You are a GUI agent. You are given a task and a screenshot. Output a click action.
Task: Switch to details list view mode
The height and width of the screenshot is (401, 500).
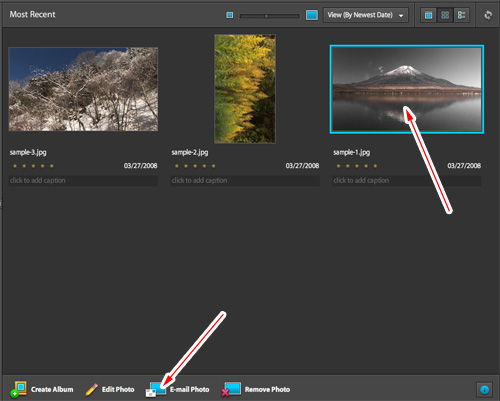coord(461,15)
